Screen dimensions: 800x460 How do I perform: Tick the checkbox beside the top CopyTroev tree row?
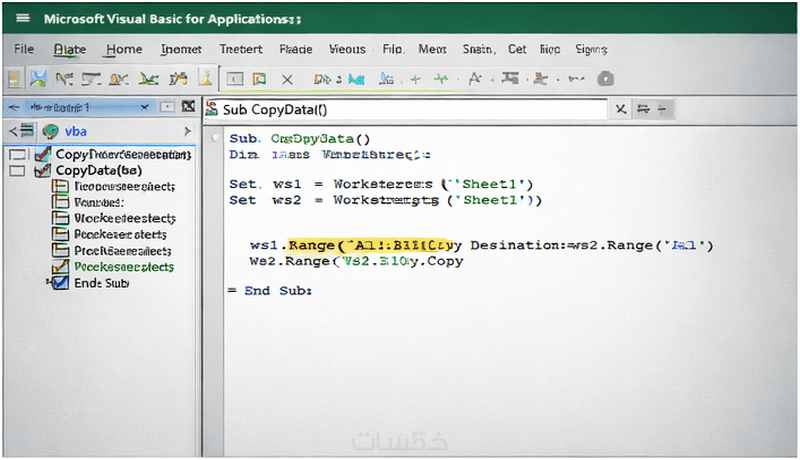(17, 155)
